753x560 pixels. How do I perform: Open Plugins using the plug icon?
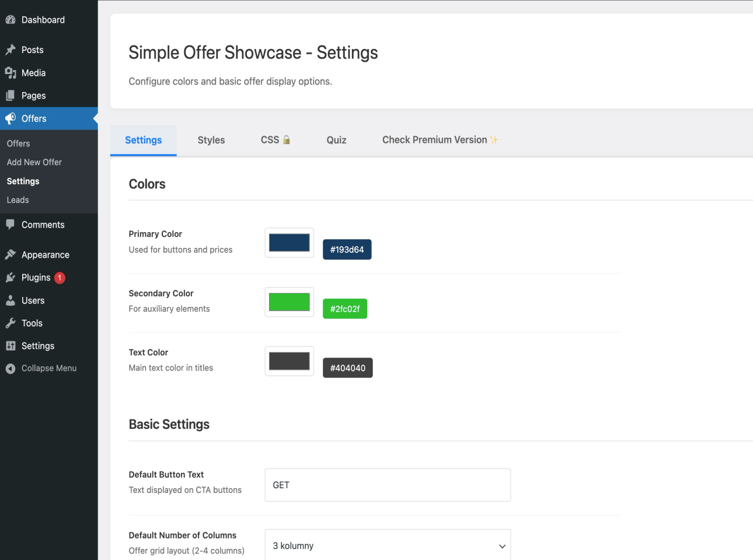point(11,277)
